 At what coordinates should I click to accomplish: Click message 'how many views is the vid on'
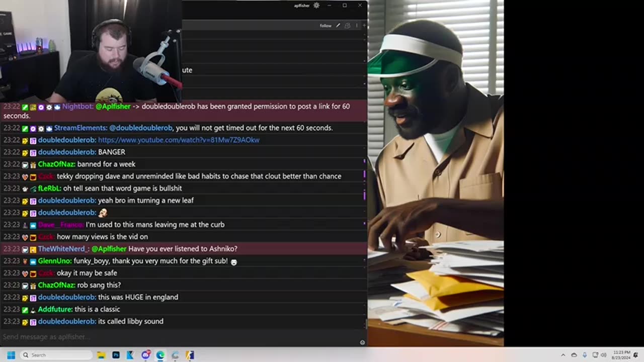102,237
